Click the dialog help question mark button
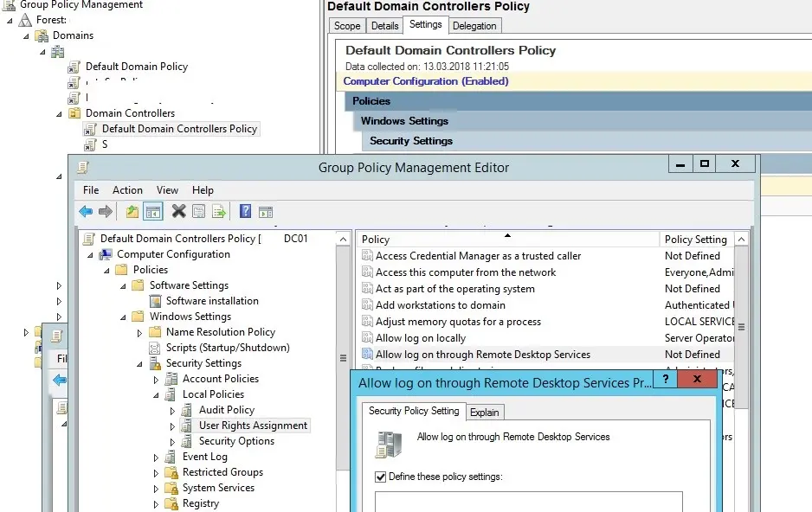The height and width of the screenshot is (512, 812). point(666,379)
